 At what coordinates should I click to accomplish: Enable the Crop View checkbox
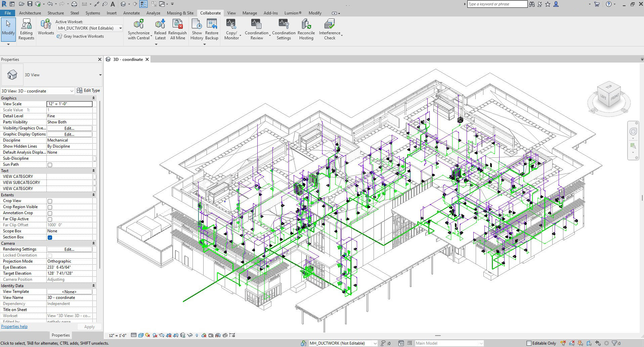[x=50, y=201]
